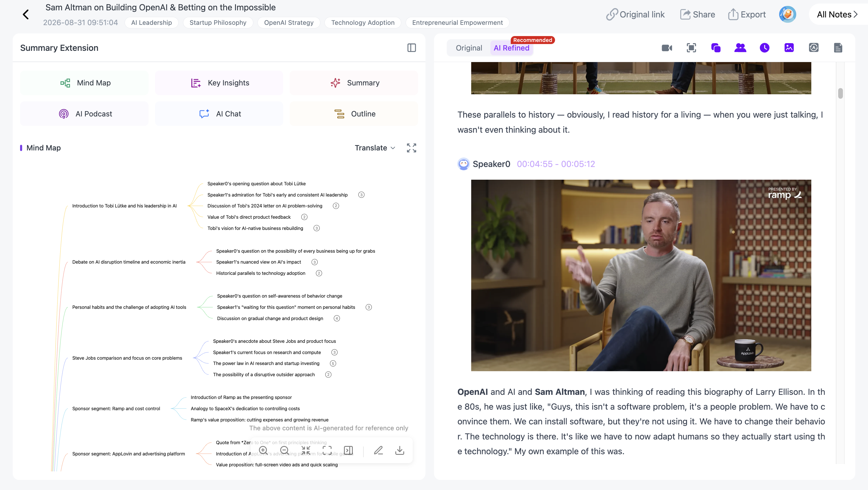The height and width of the screenshot is (490, 868).
Task: Click "The possibility of a disruptive outsider approach"
Action: [264, 375]
